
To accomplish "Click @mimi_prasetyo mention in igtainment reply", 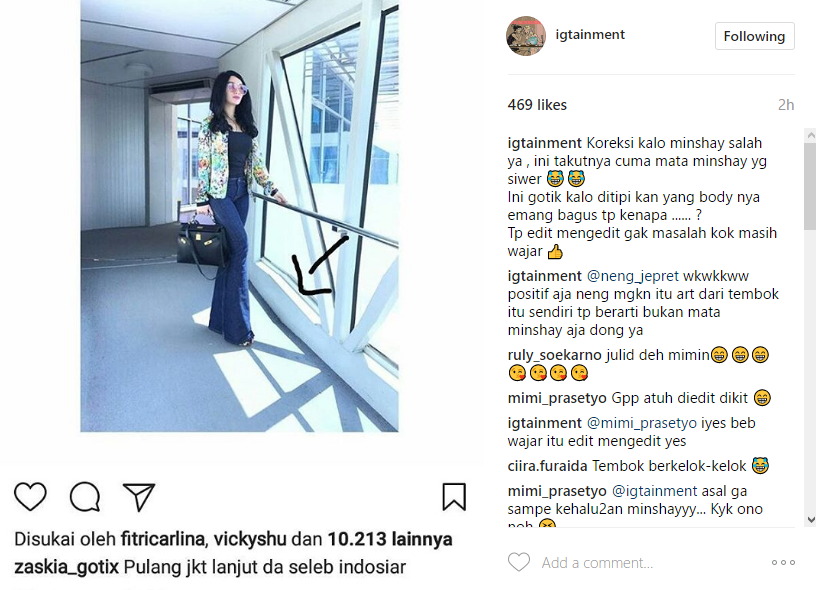I will tap(642, 423).
